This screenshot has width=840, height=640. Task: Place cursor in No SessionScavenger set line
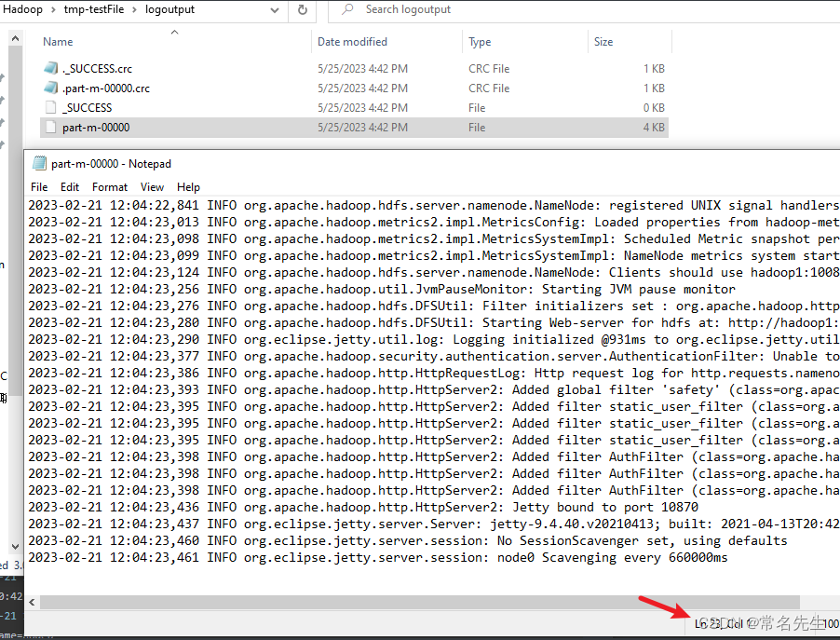408,541
